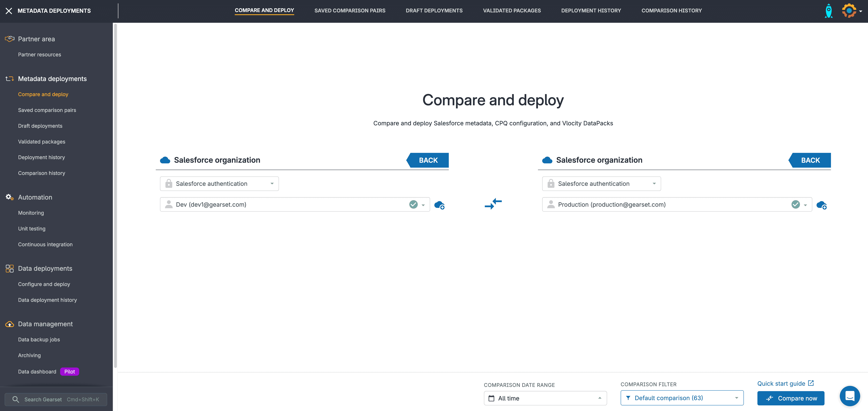The image size is (868, 411).
Task: Open the Default comparison (63) filter
Action: tap(682, 398)
